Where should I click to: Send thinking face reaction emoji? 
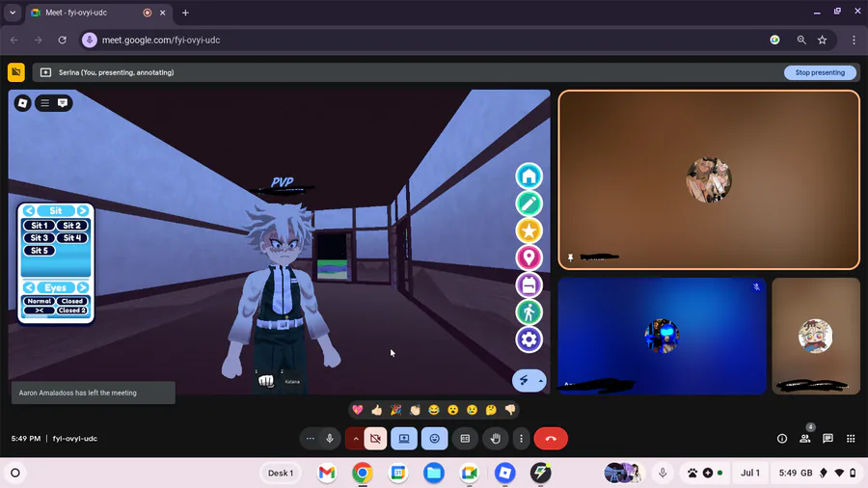pos(491,410)
